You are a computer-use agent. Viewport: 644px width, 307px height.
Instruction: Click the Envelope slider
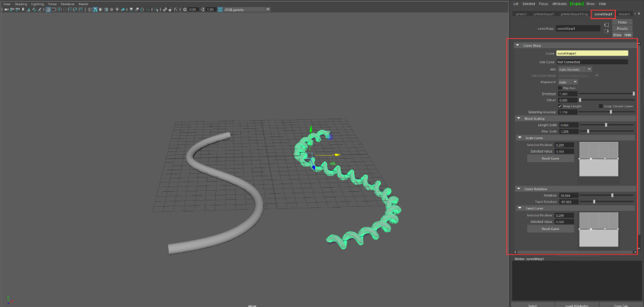[x=606, y=94]
